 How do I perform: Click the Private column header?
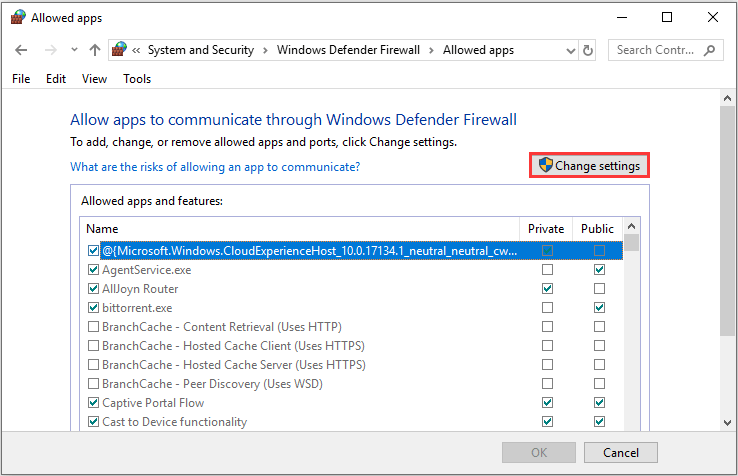(546, 229)
